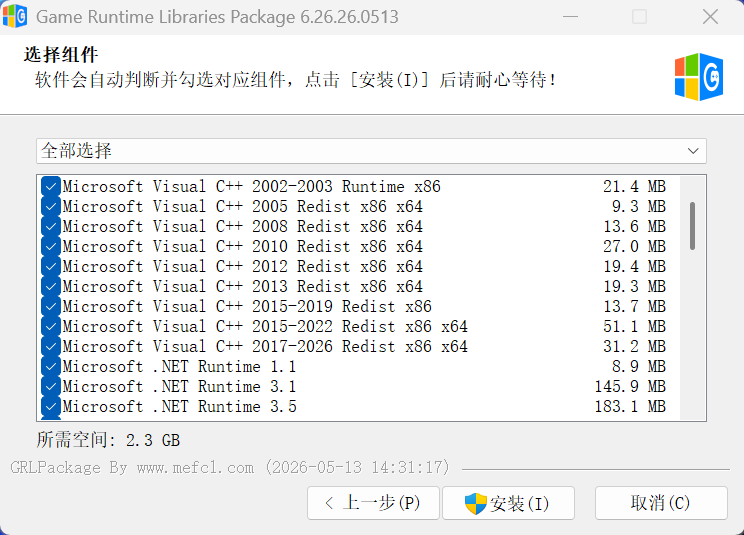The image size is (744, 535).
Task: Click the large GRL logo in header
Action: click(x=699, y=77)
